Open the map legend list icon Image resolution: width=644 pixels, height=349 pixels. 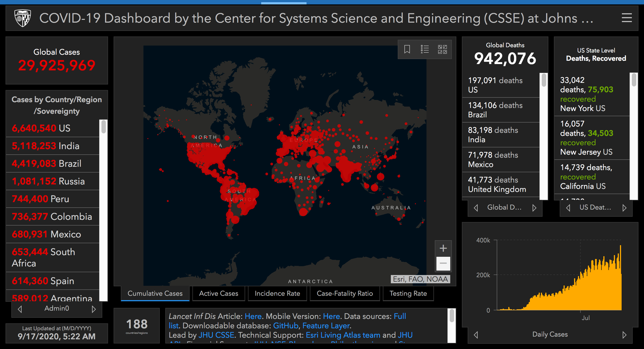coord(425,49)
